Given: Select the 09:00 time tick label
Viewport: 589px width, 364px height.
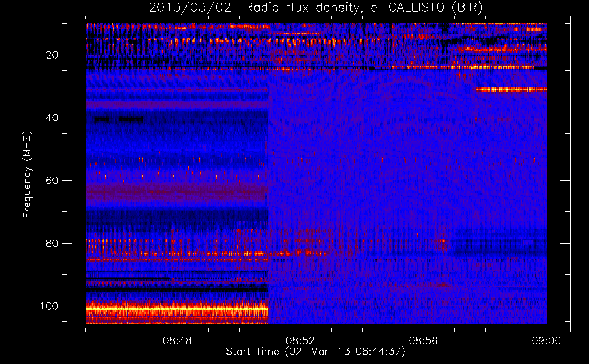Looking at the screenshot, I should pyautogui.click(x=546, y=341).
